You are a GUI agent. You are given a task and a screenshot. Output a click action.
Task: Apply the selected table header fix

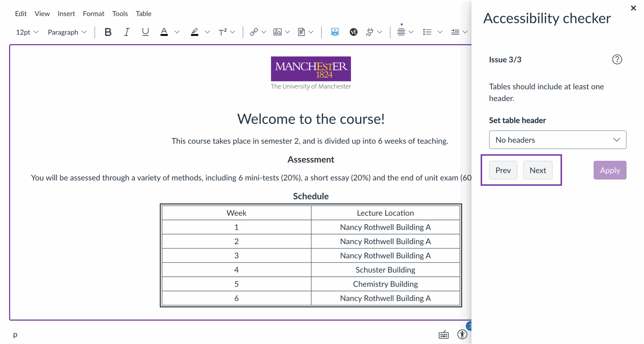[x=610, y=170]
